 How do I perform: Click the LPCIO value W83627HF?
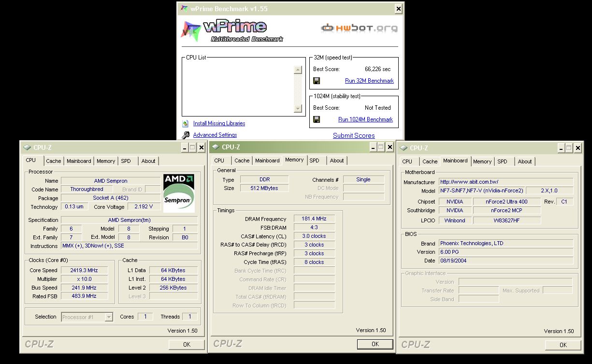click(506, 220)
